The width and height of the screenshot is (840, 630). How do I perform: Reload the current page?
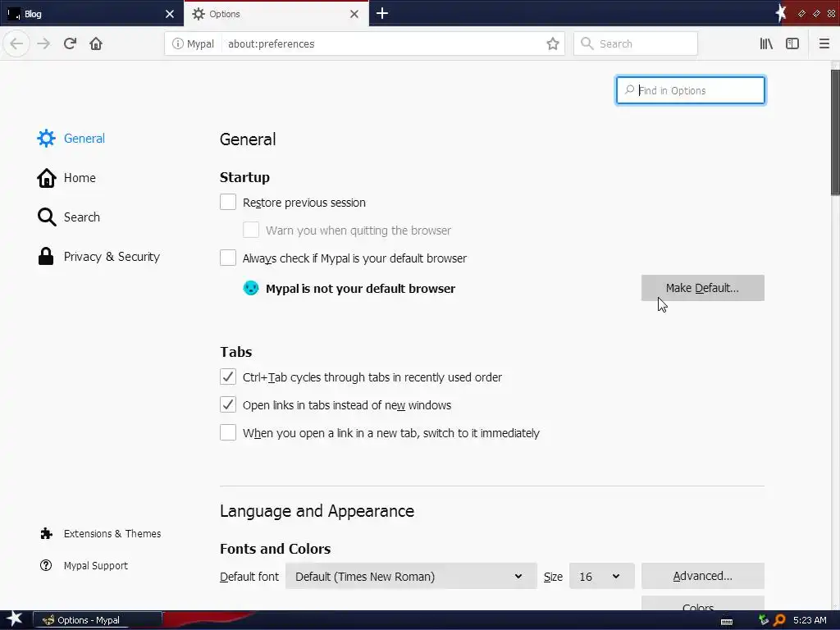(70, 43)
